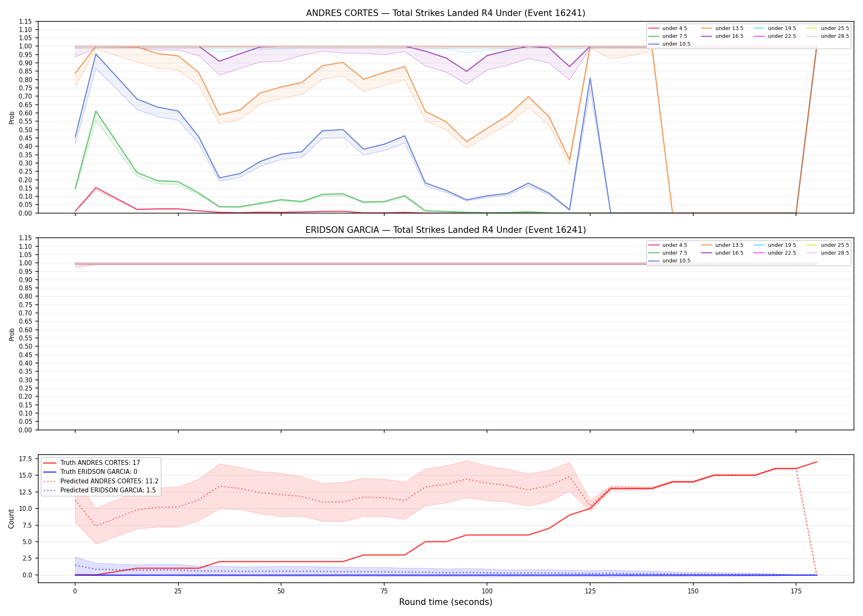Select the 'Round time (seconds)' axis label
The width and height of the screenshot is (863, 616).
[445, 602]
